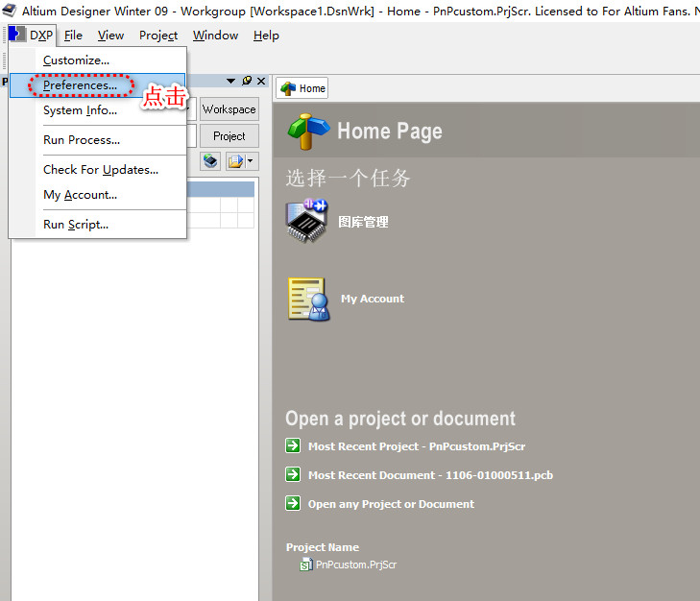Select Preferences from the DXP menu
700x601 pixels.
pyautogui.click(x=80, y=85)
